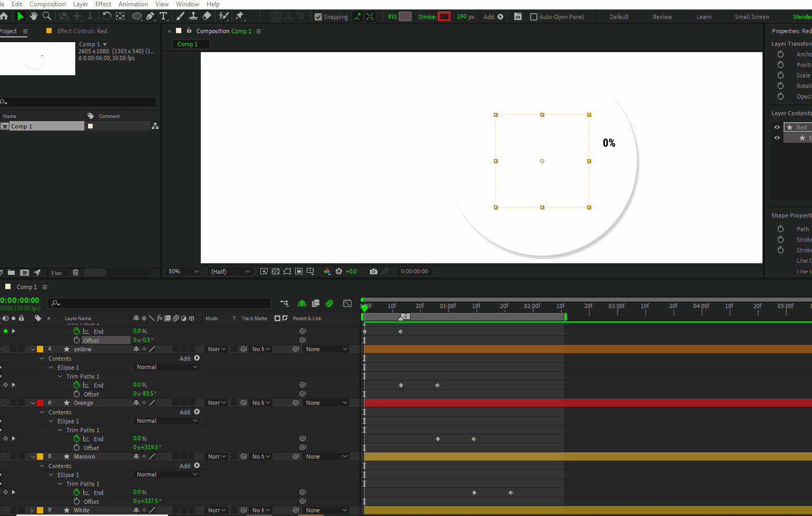Open the Maroon layer Parent None dropdown
Viewport: 812px width, 516px height.
(327, 457)
